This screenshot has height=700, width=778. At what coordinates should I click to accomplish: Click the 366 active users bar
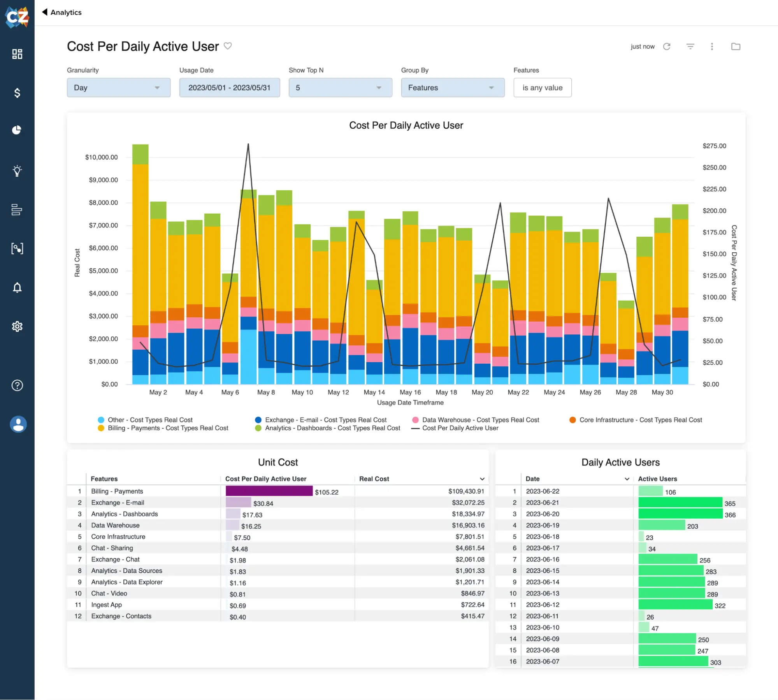click(x=680, y=514)
